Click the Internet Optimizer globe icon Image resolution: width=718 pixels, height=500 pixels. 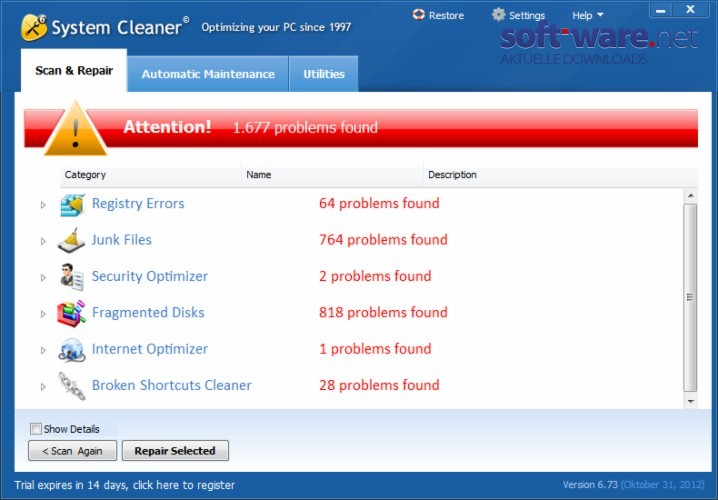(x=72, y=349)
